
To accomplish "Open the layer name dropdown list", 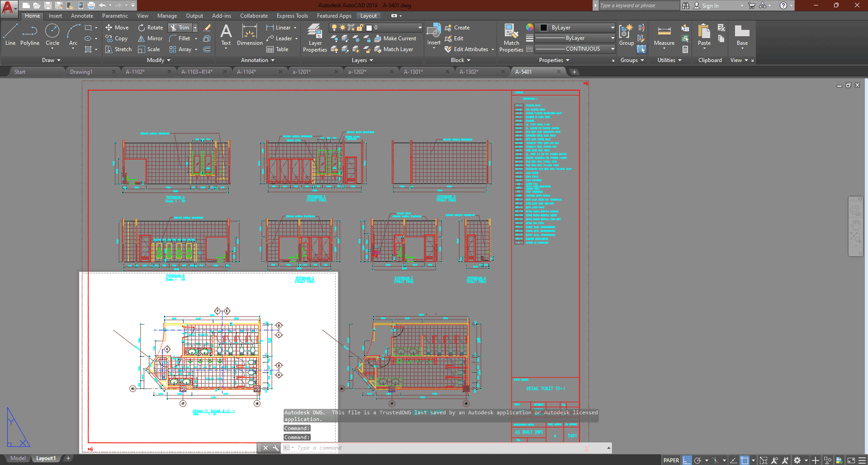I will 419,28.
